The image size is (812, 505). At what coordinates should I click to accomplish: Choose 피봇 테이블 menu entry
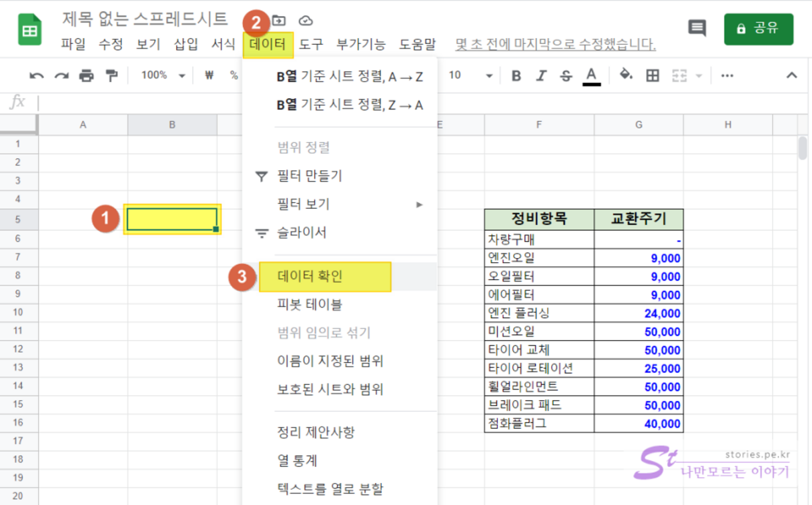(310, 305)
